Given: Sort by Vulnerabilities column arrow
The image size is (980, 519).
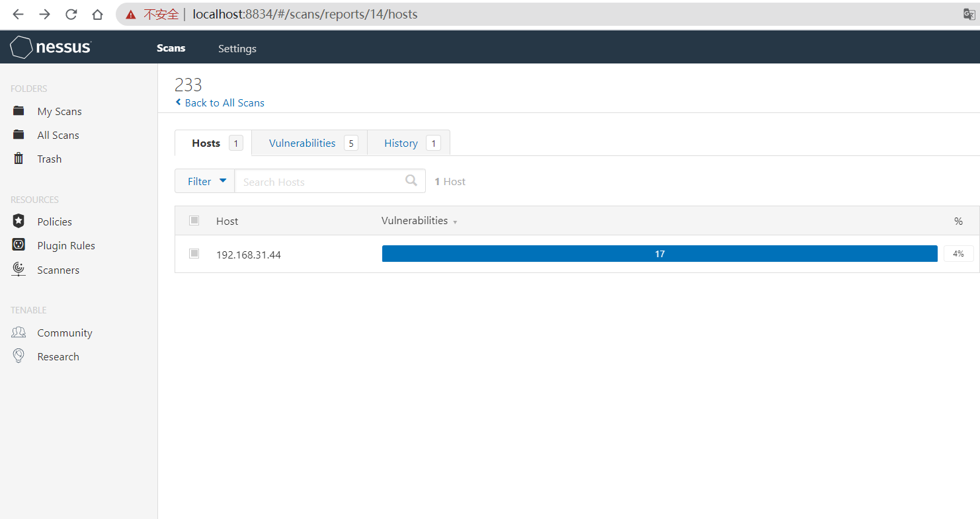Looking at the screenshot, I should pyautogui.click(x=455, y=222).
